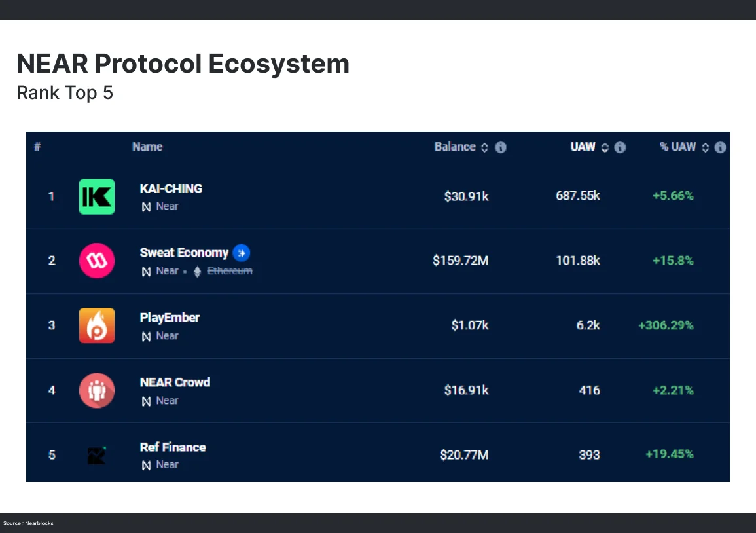This screenshot has height=533, width=756.
Task: Click the NEAR Crowd red logo
Action: 97,390
